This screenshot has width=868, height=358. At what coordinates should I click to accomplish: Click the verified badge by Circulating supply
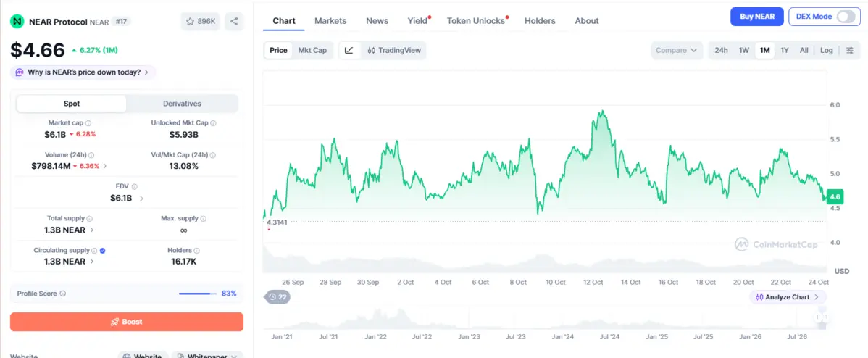pos(102,251)
